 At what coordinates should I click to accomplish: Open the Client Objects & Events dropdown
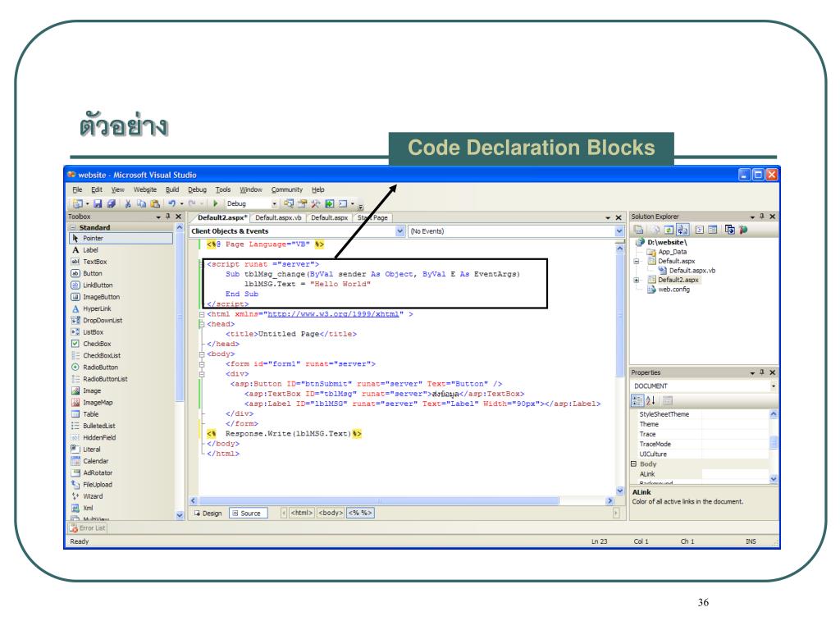[400, 231]
